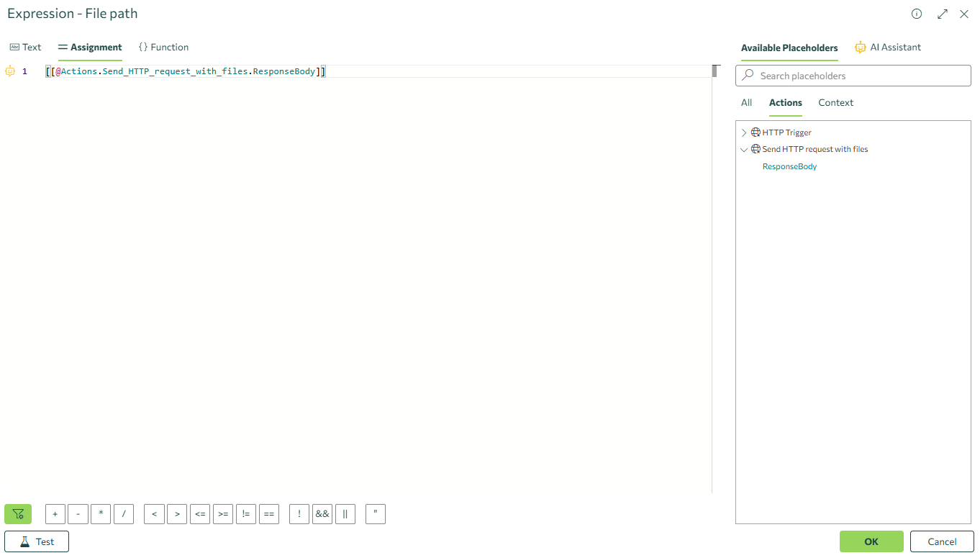
Task: Click the magnifier icon in the placeholder search box
Action: click(748, 76)
